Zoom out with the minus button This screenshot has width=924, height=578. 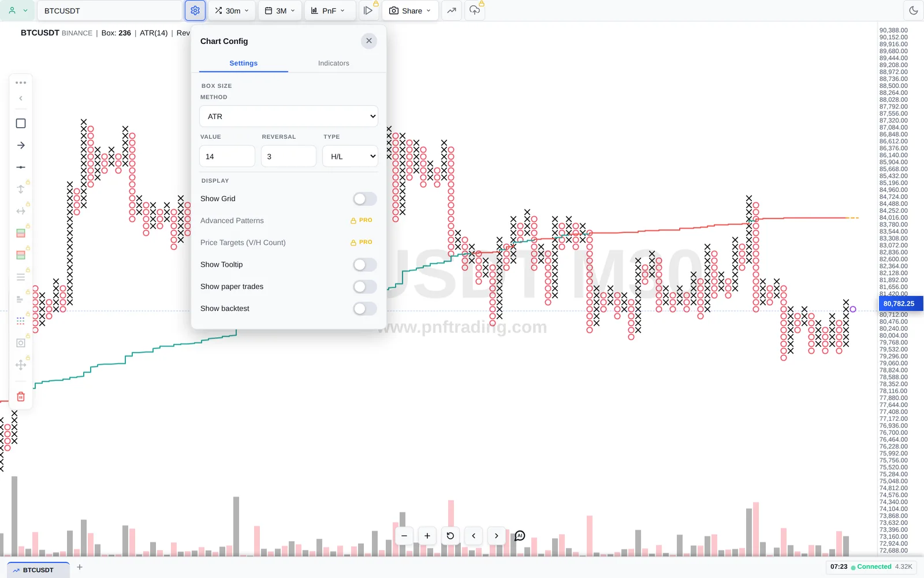(404, 536)
